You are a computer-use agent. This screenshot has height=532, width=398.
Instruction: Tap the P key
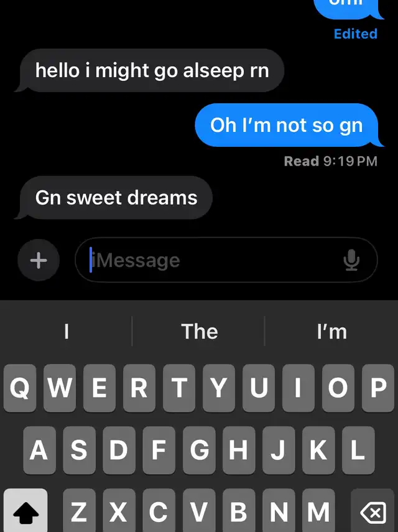click(x=378, y=388)
